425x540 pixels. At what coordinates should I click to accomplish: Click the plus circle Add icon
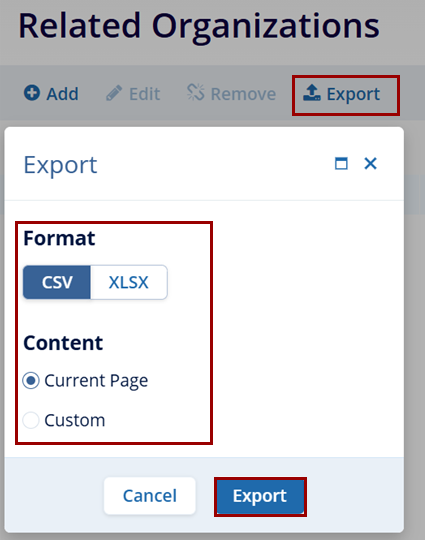coord(32,93)
